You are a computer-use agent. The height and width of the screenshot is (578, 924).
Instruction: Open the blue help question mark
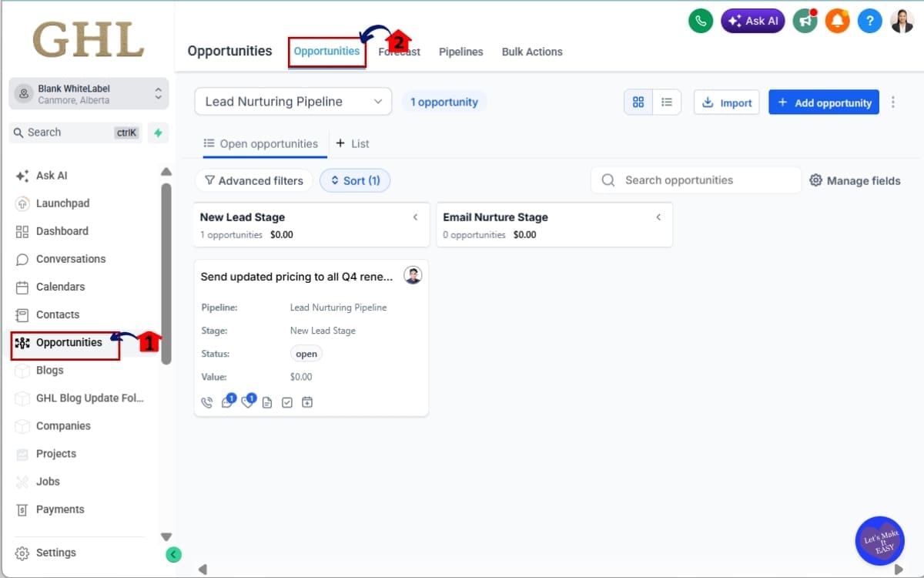[869, 22]
